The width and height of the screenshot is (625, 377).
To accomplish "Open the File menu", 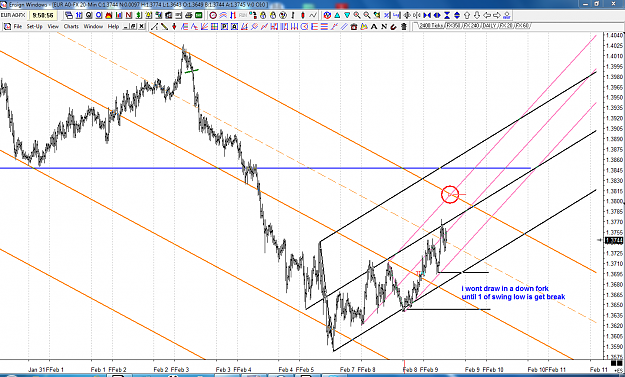I will click(x=18, y=26).
